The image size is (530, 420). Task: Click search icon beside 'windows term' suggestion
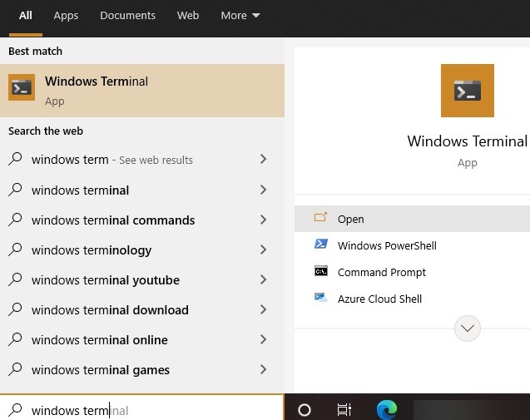point(15,159)
